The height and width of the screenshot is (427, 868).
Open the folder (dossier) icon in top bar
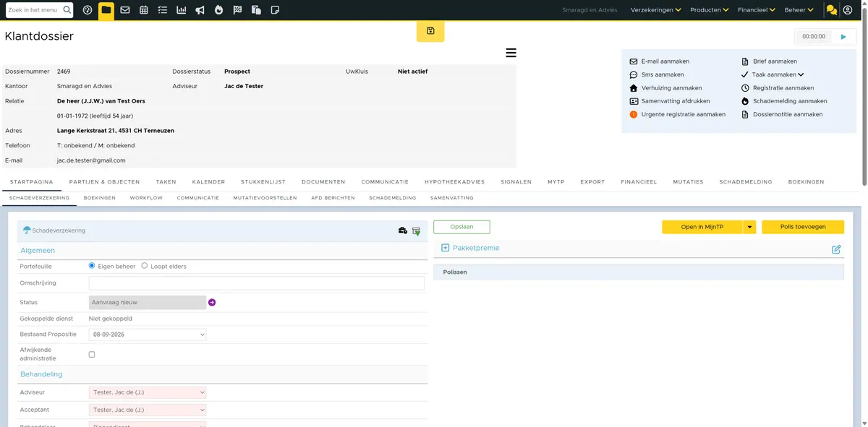coord(106,10)
